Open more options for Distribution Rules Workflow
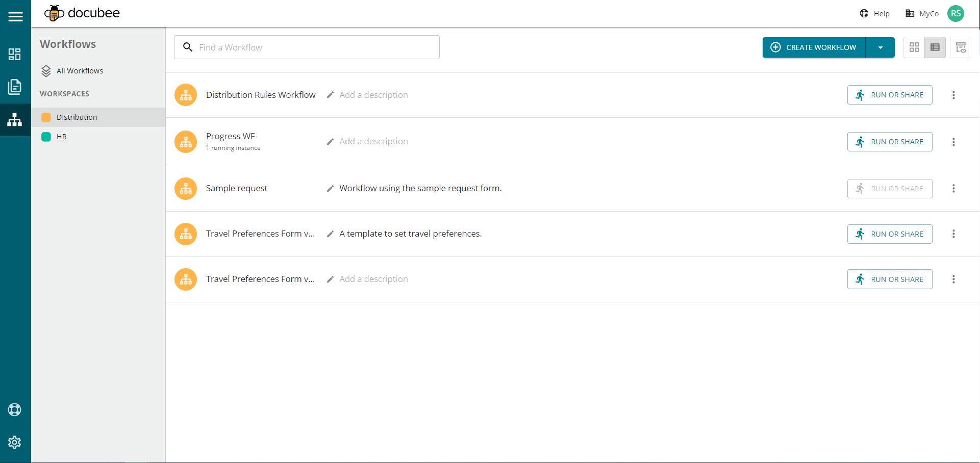Screen dimensions: 980x463 953,95
